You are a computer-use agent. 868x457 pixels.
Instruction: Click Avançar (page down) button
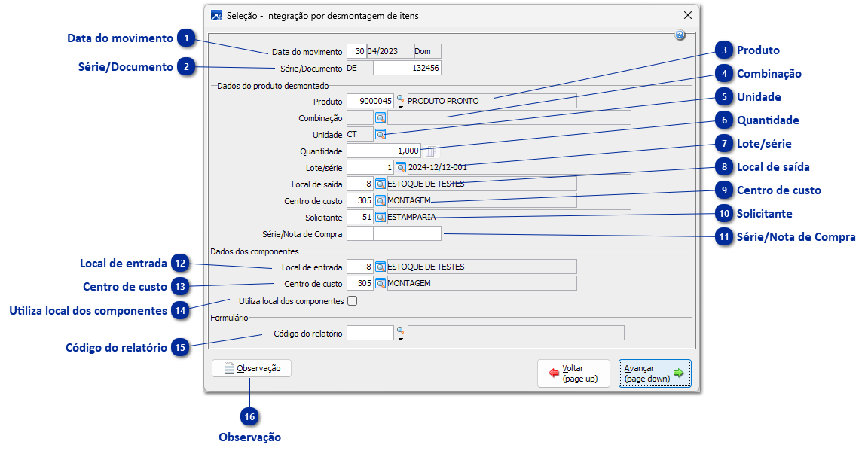[655, 373]
